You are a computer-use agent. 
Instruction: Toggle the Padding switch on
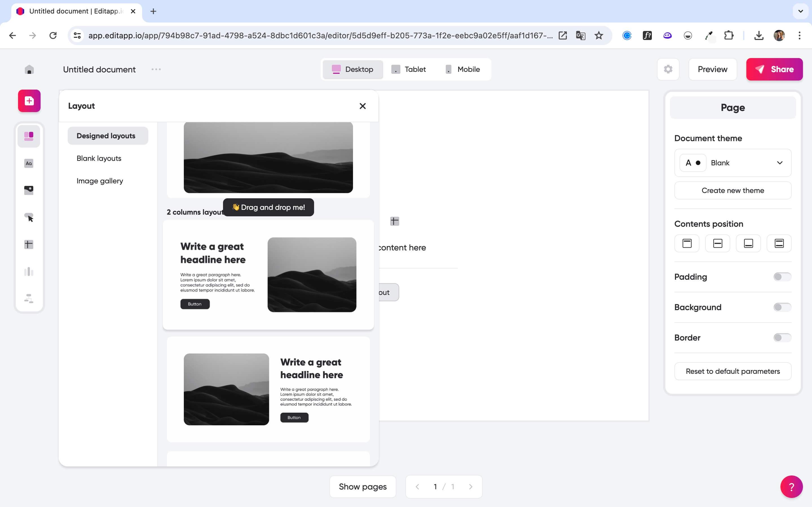coord(782,277)
